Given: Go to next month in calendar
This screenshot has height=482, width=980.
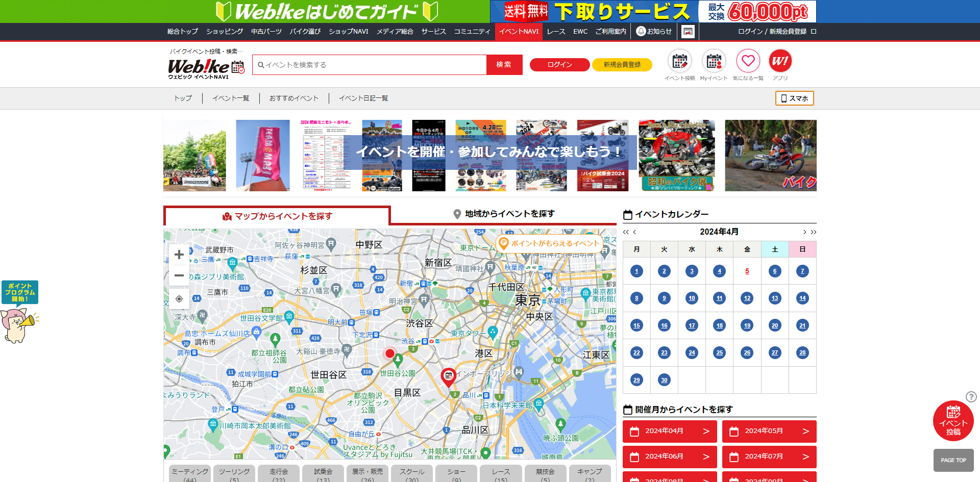Looking at the screenshot, I should pos(804,232).
